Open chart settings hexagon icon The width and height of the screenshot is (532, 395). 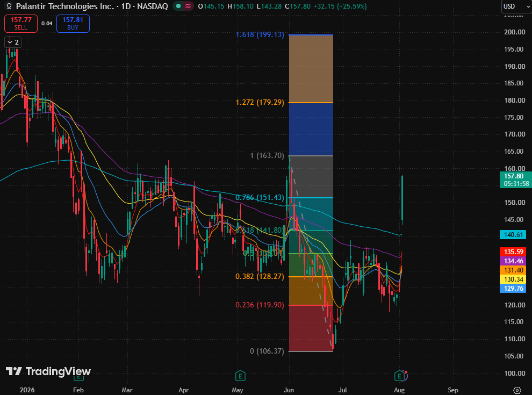[517, 390]
